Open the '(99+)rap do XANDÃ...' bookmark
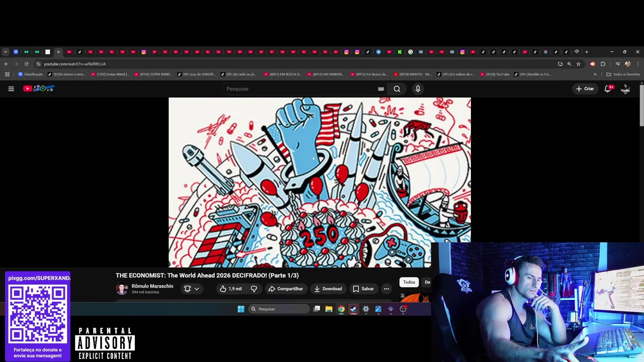 pyautogui.click(x=197, y=74)
